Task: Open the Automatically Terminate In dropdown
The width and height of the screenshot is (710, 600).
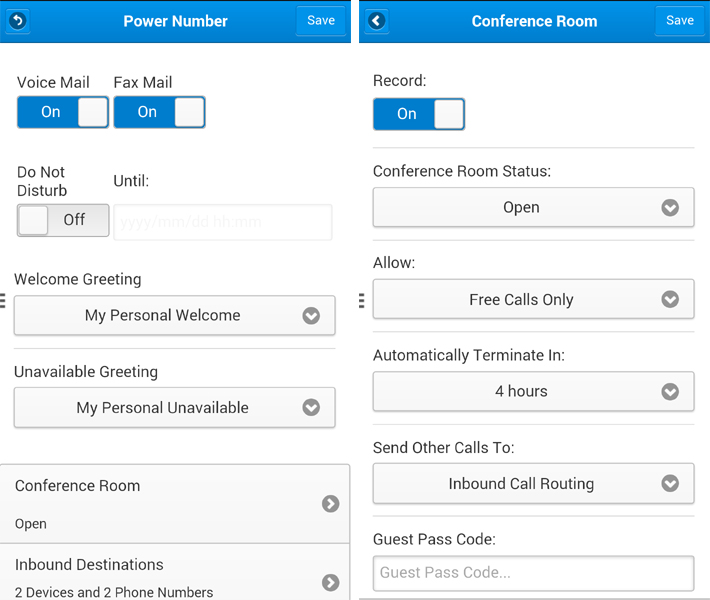Action: coord(533,391)
